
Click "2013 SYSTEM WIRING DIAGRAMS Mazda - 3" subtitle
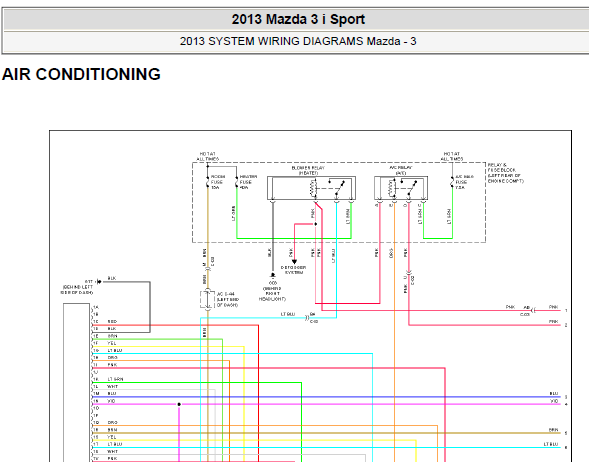click(298, 41)
